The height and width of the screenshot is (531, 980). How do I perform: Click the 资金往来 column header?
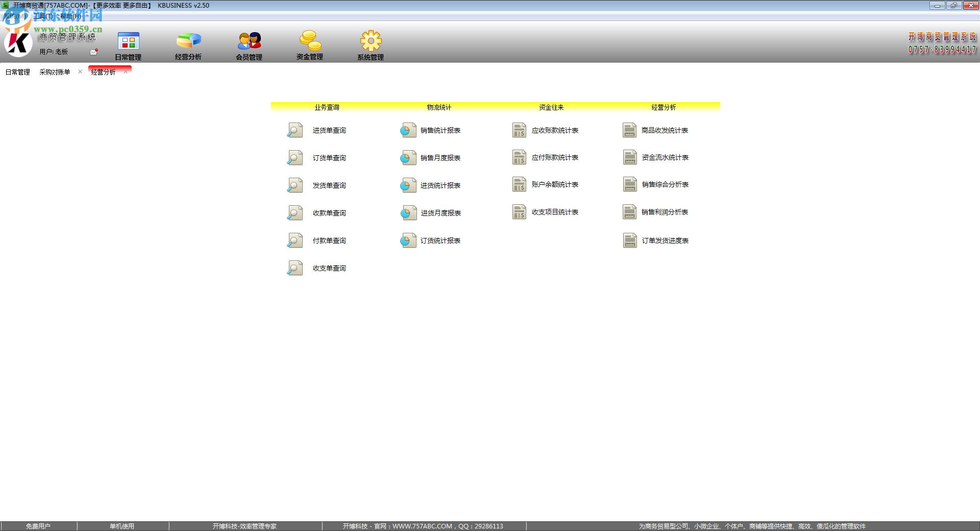pyautogui.click(x=551, y=107)
